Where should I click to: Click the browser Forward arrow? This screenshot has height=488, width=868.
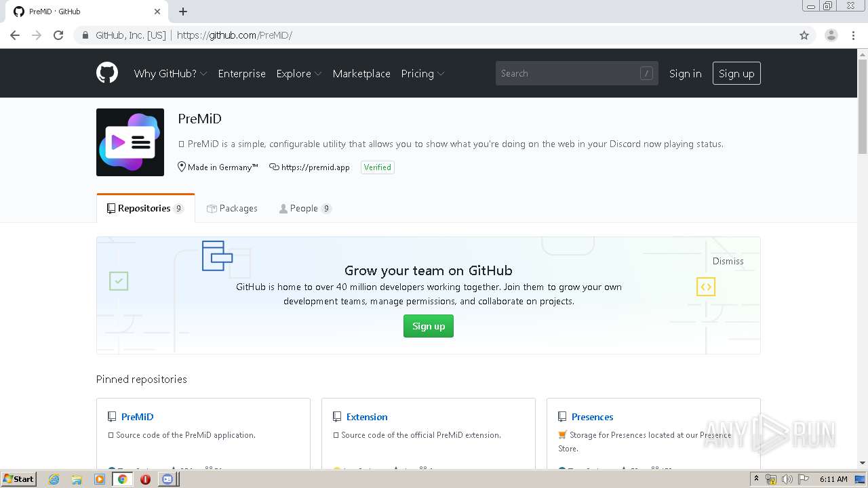(x=37, y=35)
